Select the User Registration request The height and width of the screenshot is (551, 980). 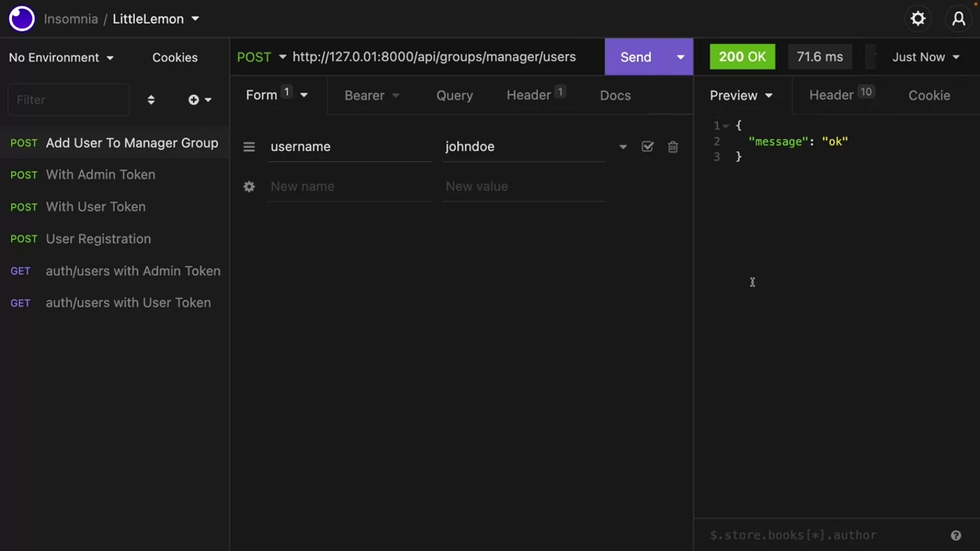click(x=98, y=239)
